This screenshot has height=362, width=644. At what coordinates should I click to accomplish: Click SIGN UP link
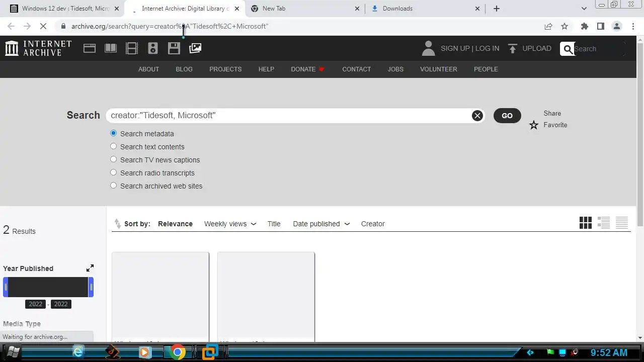[x=455, y=48]
